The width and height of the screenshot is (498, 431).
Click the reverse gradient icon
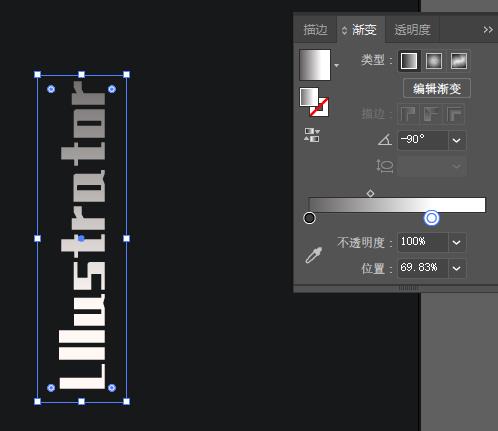coord(312,135)
